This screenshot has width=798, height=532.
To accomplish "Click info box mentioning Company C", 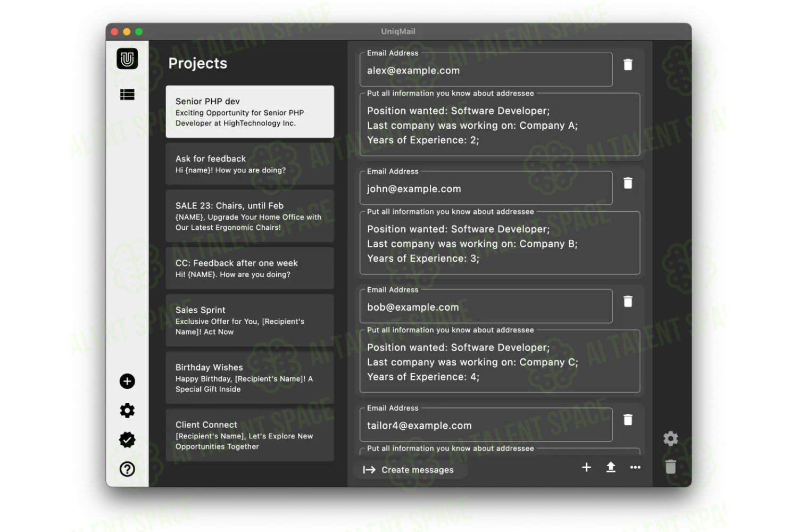I will click(x=500, y=362).
